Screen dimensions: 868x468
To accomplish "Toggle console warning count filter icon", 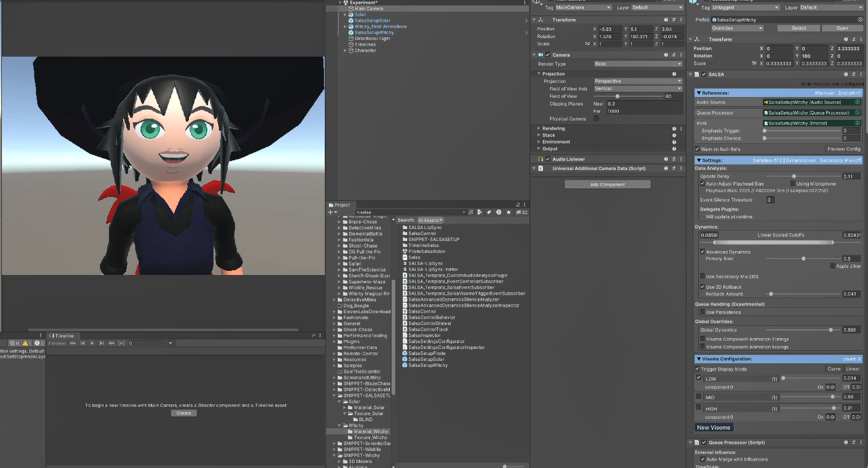I will [28, 343].
